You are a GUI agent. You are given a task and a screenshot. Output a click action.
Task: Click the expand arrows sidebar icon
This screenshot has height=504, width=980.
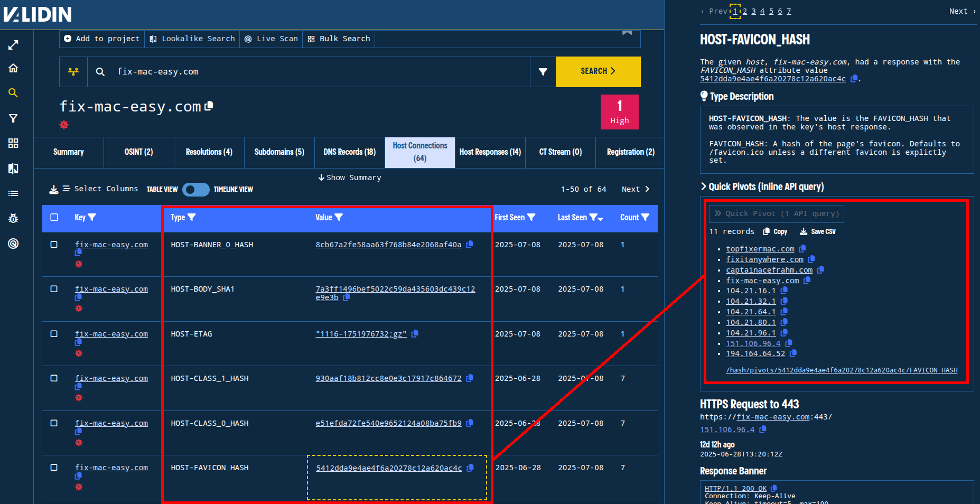pyautogui.click(x=13, y=45)
